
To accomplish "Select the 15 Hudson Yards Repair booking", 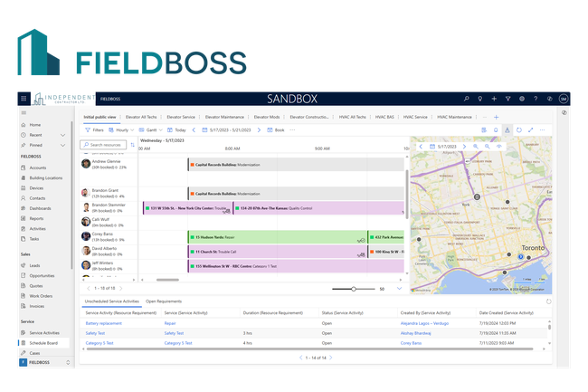I will pyautogui.click(x=277, y=237).
